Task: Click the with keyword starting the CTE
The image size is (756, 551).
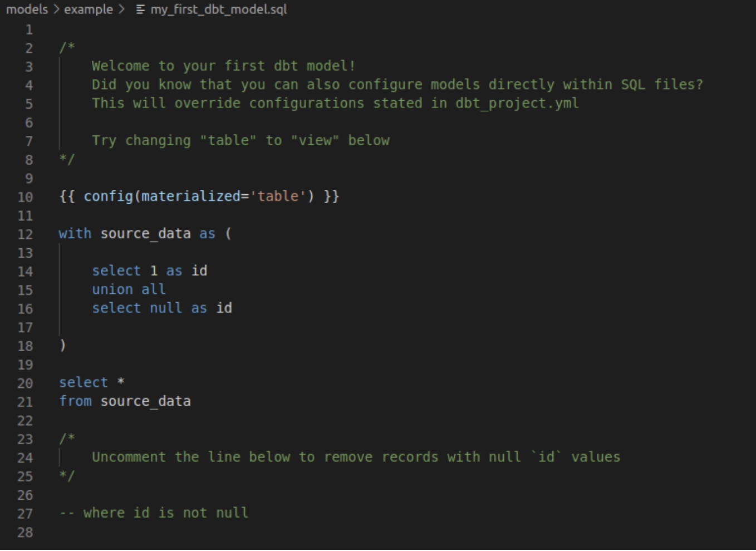Action: point(75,234)
